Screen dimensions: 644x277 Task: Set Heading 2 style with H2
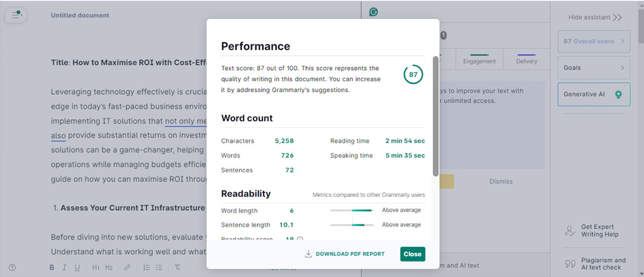point(109,267)
